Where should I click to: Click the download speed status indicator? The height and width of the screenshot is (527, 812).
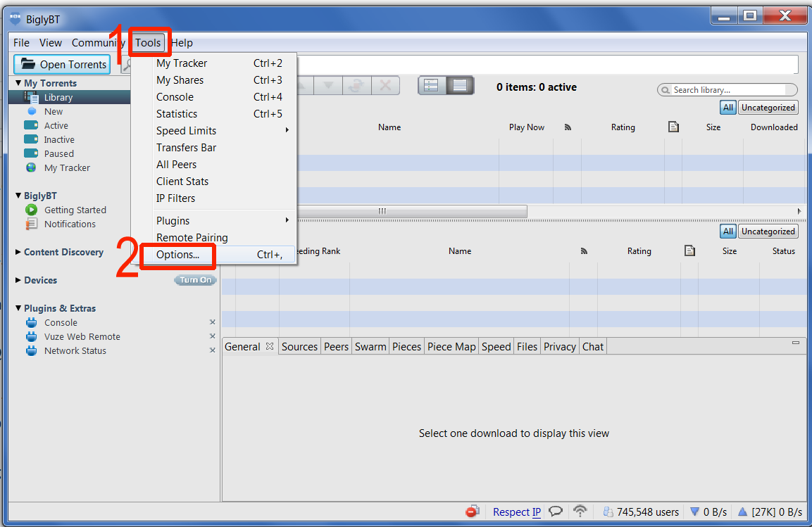pos(709,512)
